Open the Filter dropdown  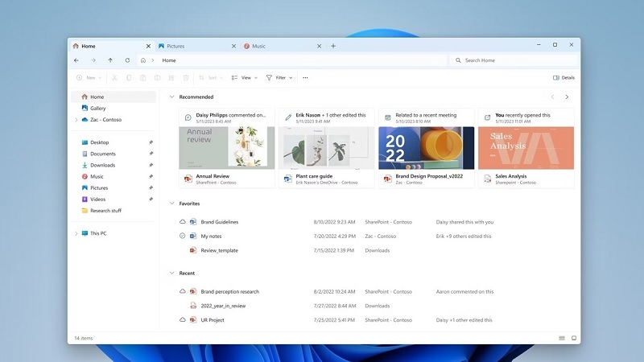point(279,77)
